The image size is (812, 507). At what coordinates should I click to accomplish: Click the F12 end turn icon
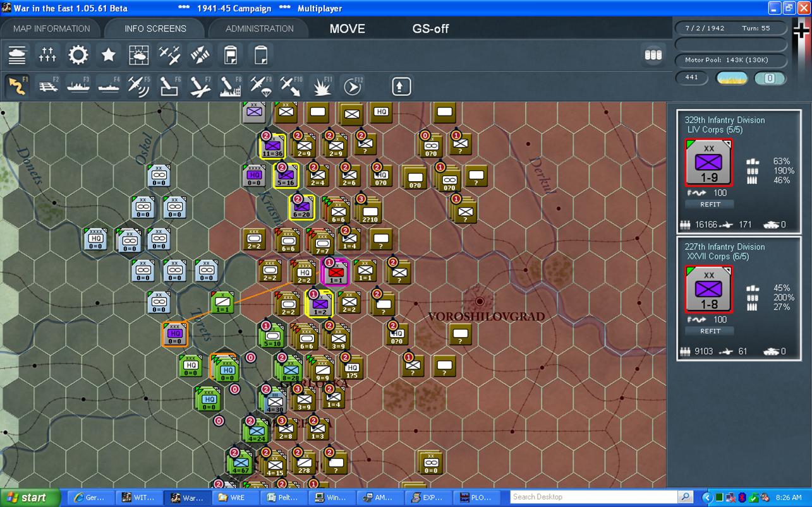(353, 86)
